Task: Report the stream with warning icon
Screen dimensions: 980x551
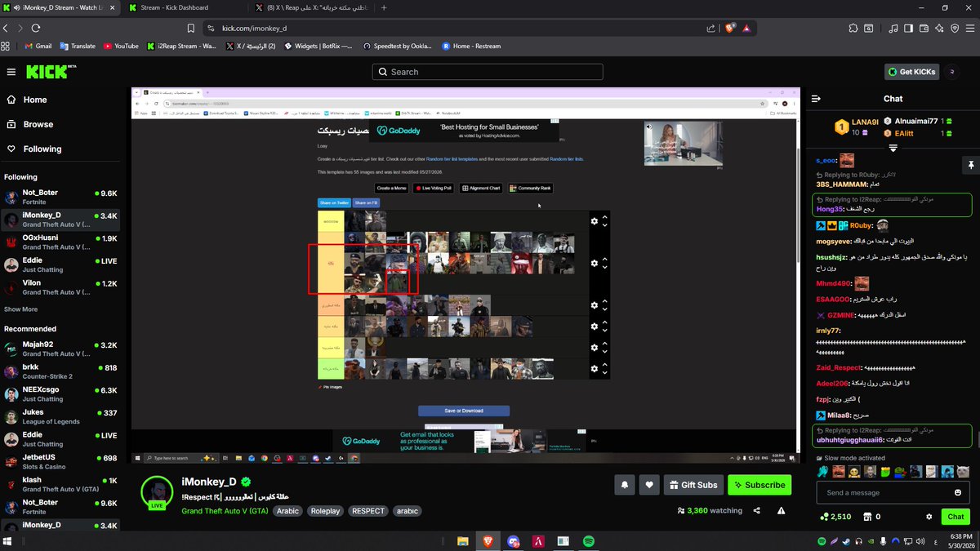Action: coord(782,511)
